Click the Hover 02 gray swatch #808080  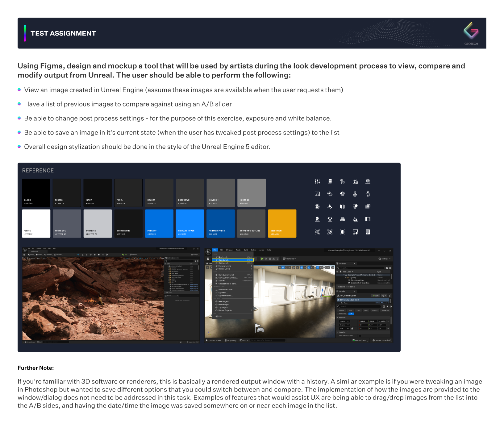252,193
